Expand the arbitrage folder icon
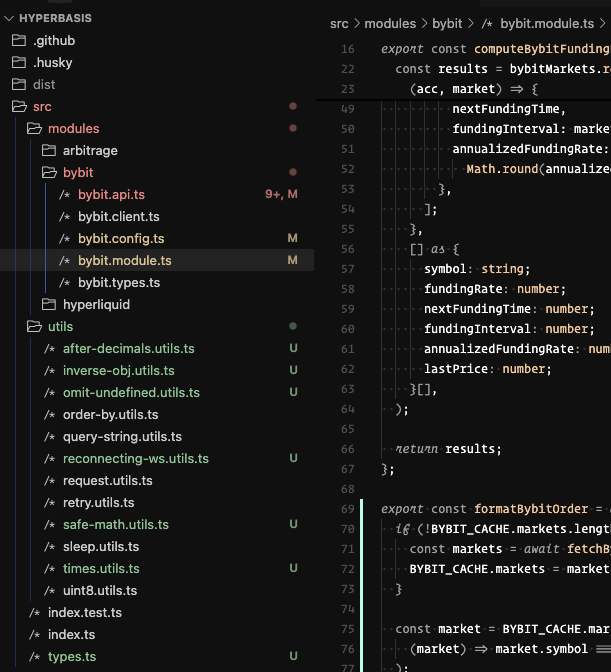This screenshot has height=672, width=611. point(49,150)
